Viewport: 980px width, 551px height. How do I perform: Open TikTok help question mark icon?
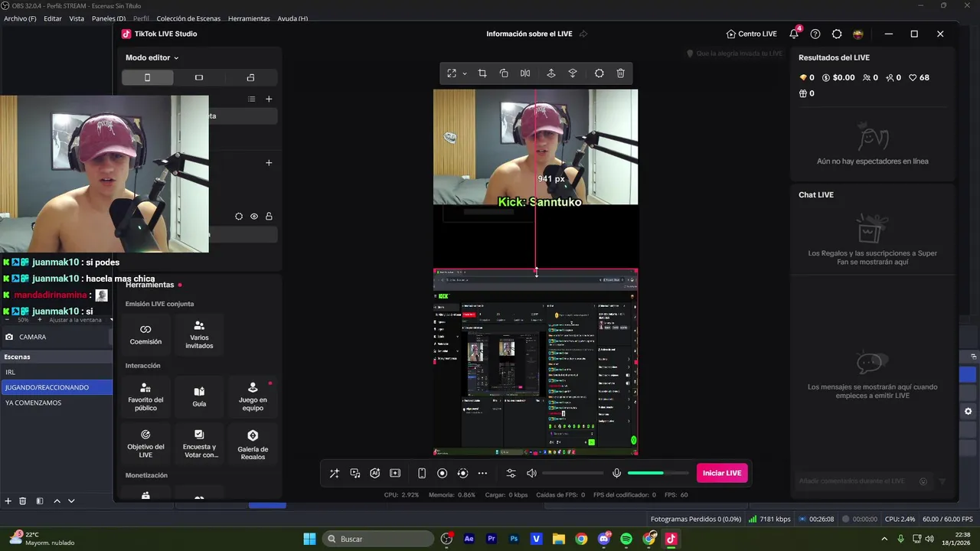click(815, 34)
